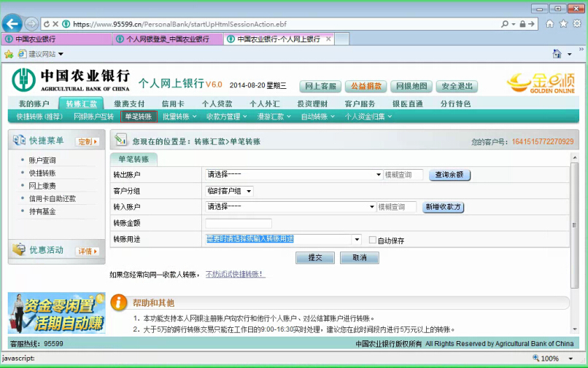The image size is (588, 368).
Task: Click the command bar home icon
Action: point(557,54)
